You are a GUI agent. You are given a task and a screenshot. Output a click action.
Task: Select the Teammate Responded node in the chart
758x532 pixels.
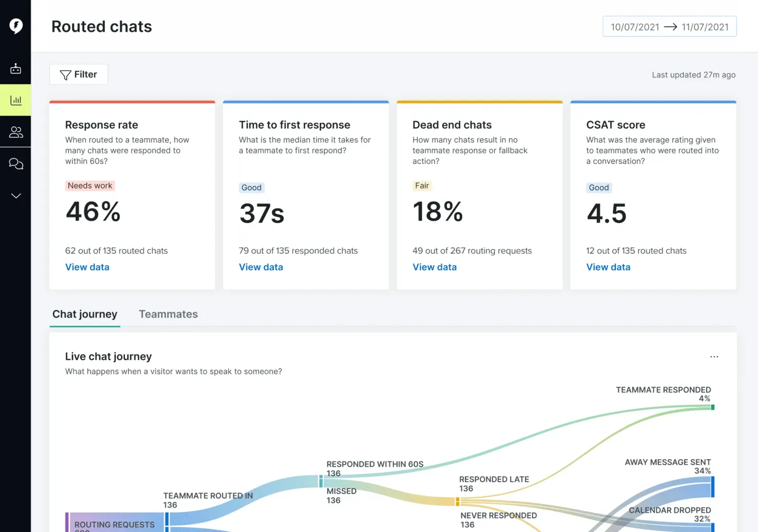click(x=712, y=407)
